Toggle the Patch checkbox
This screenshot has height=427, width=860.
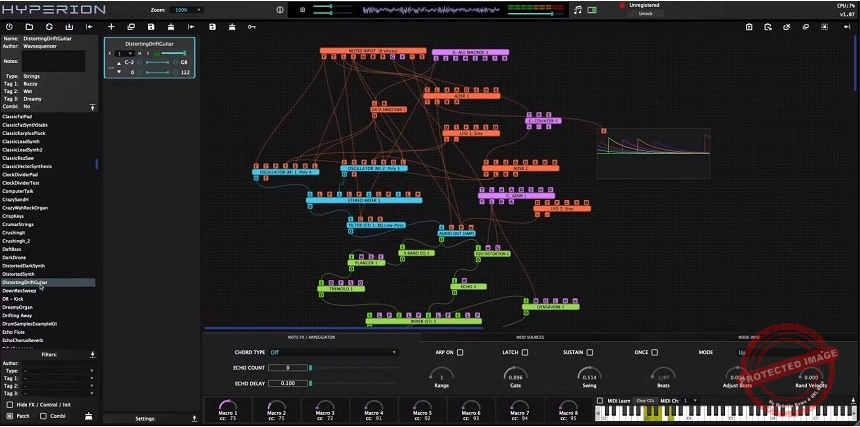point(10,416)
